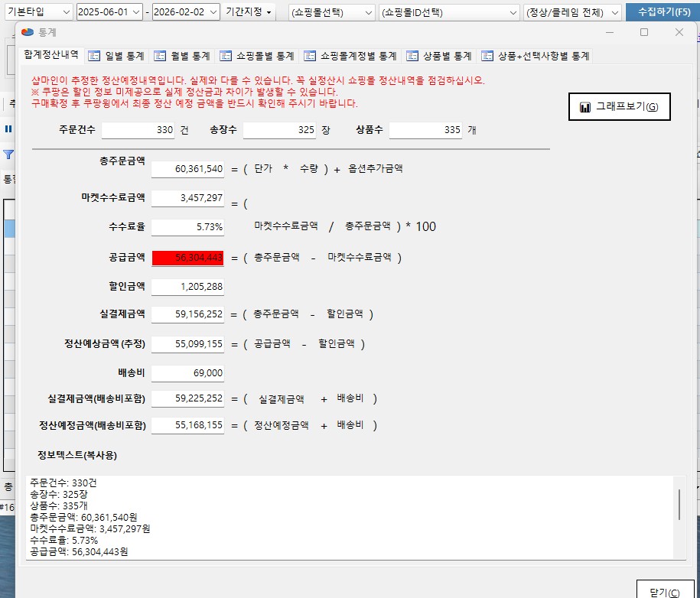Show 쇼핑몰계정별 통계 tab
This screenshot has height=598, width=700.
coord(350,57)
